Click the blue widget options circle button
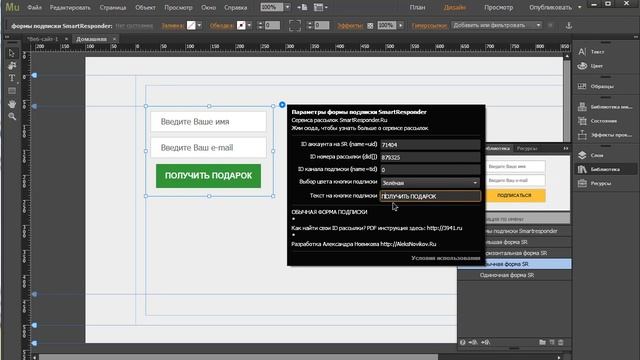Viewport: 640px width, 360px height. click(282, 105)
